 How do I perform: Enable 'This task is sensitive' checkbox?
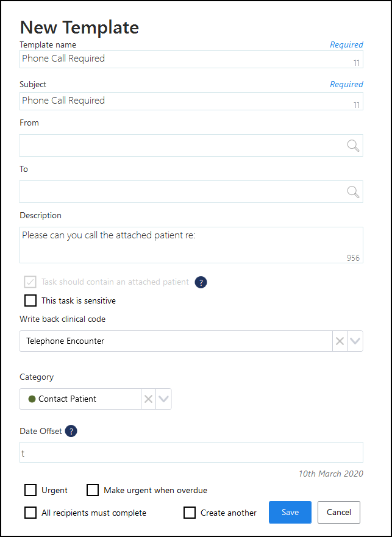coord(30,301)
